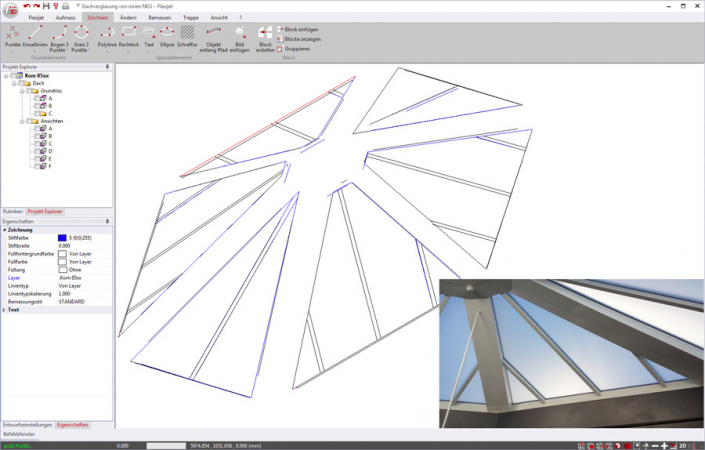Image resolution: width=705 pixels, height=450 pixels.
Task: Collapse the Zeichnung properties section
Action: (4, 230)
